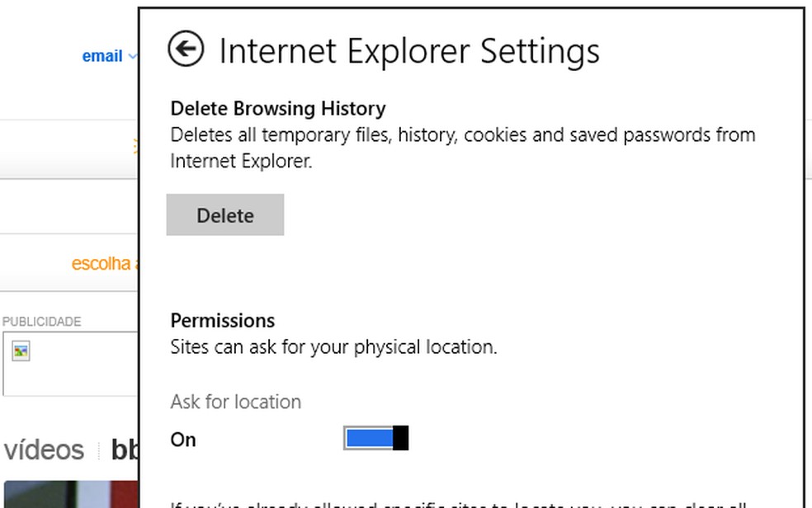Image resolution: width=812 pixels, height=508 pixels.
Task: Click the Permissions heading
Action: click(x=223, y=320)
